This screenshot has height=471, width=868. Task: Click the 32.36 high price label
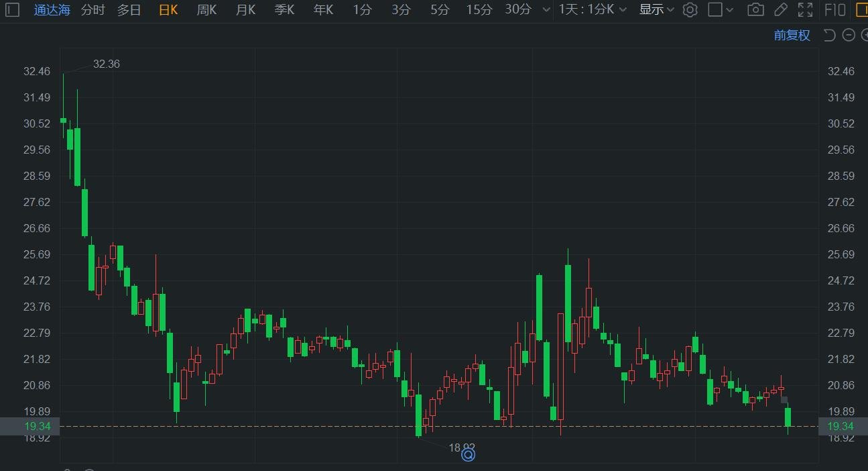click(107, 64)
